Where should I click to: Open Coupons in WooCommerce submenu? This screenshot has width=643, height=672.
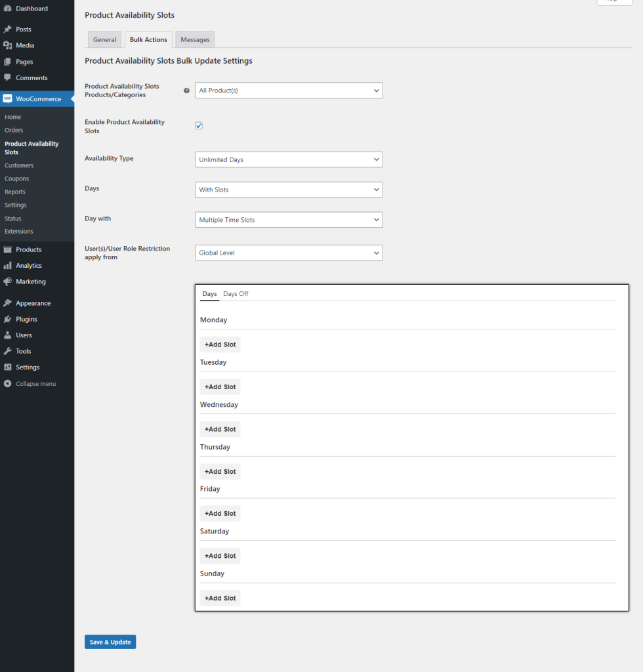pos(16,178)
